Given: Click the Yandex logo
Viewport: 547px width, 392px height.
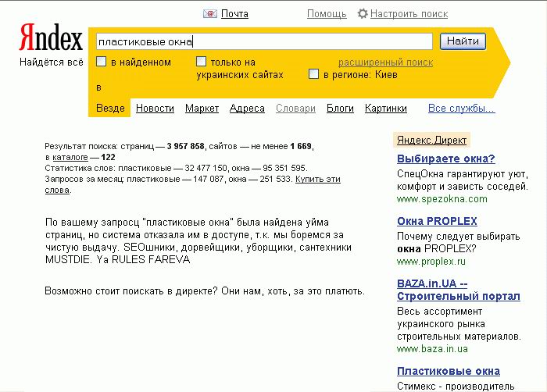Looking at the screenshot, I should click(51, 38).
